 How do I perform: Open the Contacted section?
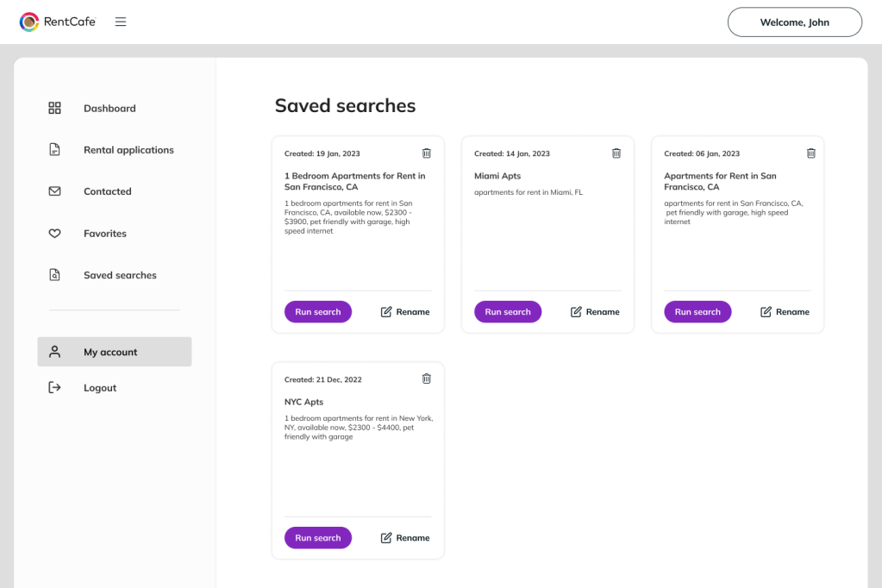108,191
